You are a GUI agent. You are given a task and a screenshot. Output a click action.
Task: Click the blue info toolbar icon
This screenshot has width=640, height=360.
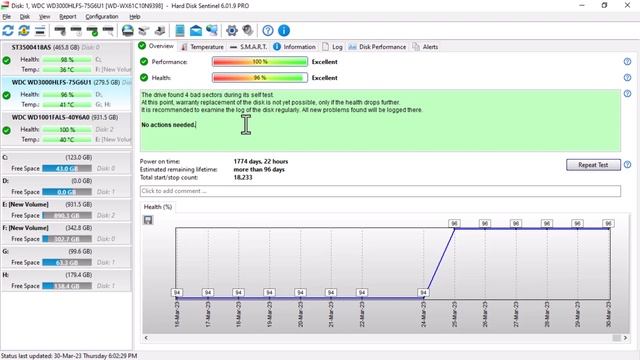[284, 31]
